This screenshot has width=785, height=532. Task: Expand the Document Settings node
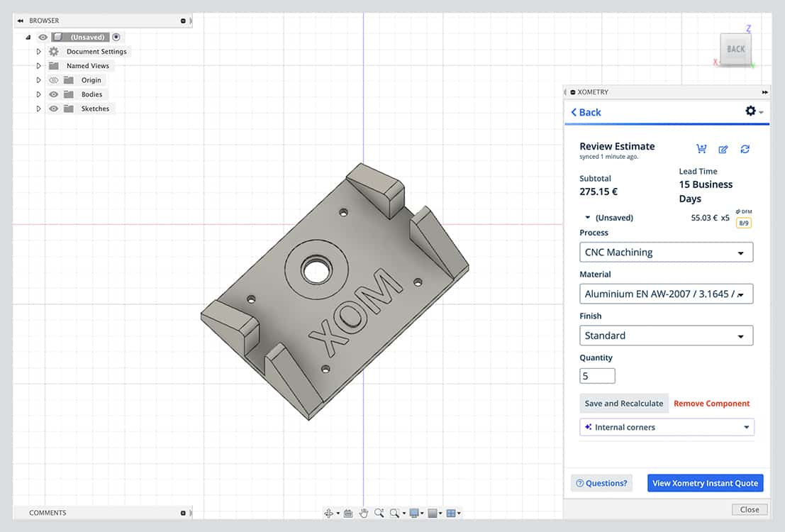(38, 52)
